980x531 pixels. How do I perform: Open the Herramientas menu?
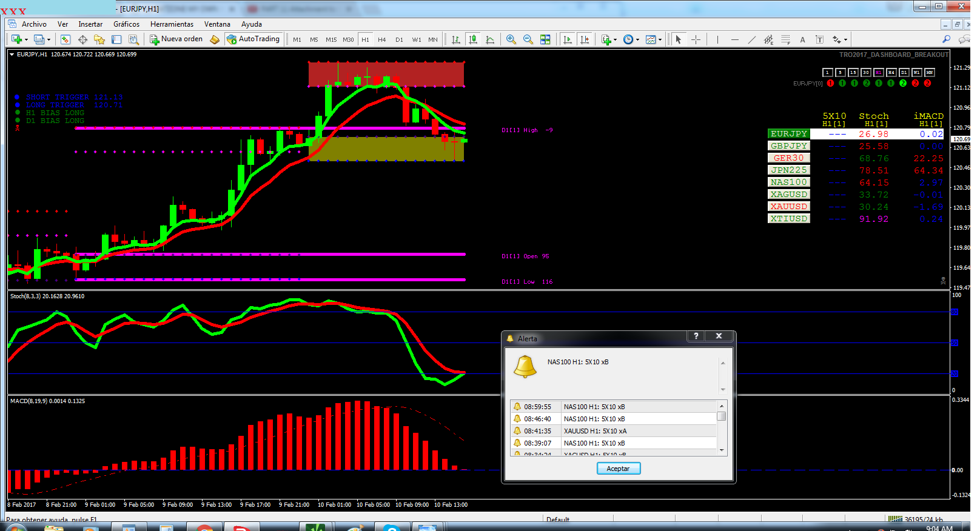(172, 24)
